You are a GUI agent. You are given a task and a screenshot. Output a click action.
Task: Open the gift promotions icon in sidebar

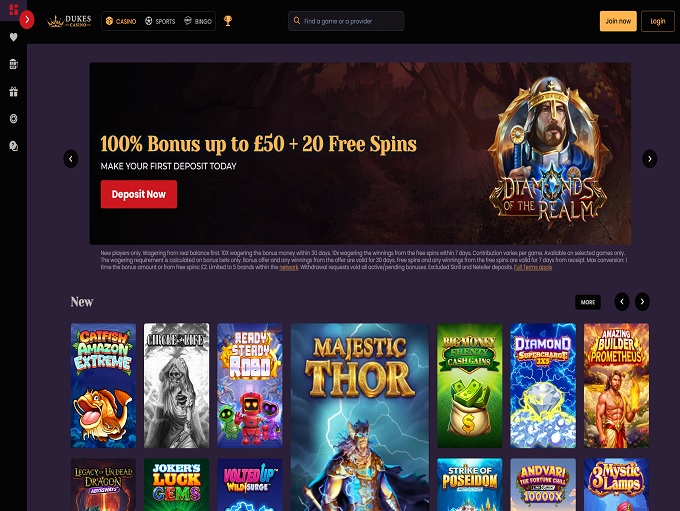point(13,92)
